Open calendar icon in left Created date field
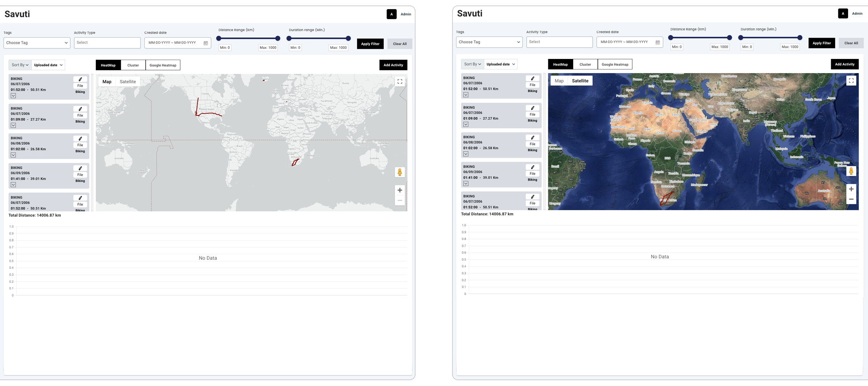Image resolution: width=868 pixels, height=386 pixels. [206, 43]
